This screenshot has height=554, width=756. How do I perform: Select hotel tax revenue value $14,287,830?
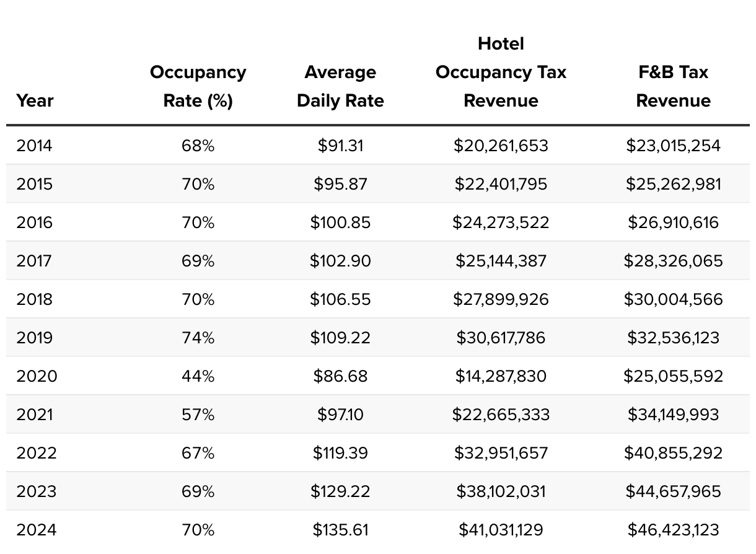501,376
